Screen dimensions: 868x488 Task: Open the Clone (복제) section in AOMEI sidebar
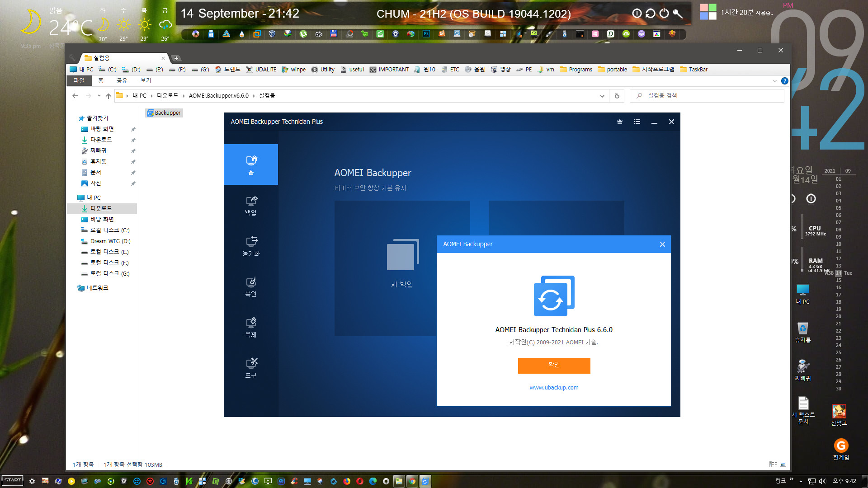point(251,328)
